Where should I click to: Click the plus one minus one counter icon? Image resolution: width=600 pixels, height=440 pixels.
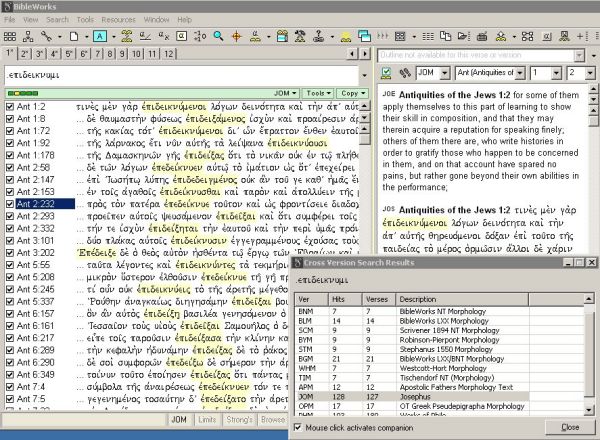[200, 36]
